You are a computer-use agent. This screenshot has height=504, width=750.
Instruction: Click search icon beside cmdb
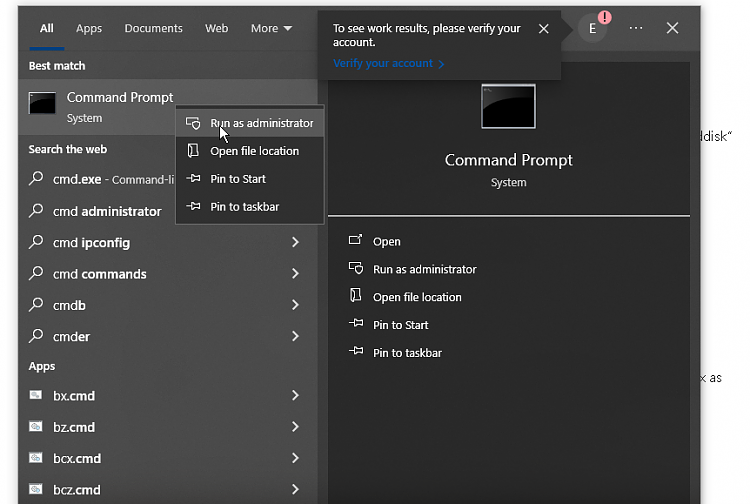click(36, 304)
